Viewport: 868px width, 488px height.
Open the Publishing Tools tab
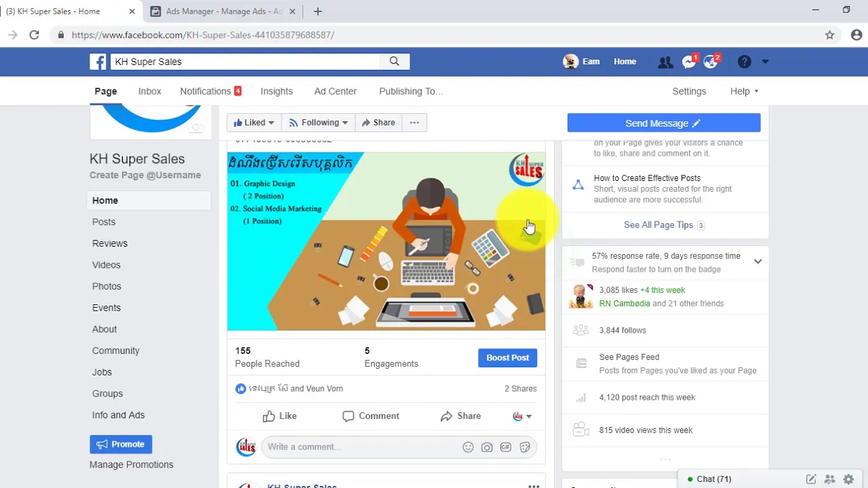tap(411, 91)
